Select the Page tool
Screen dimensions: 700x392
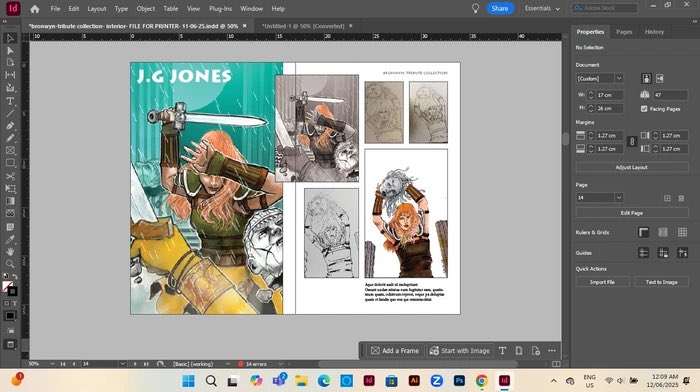[10, 63]
